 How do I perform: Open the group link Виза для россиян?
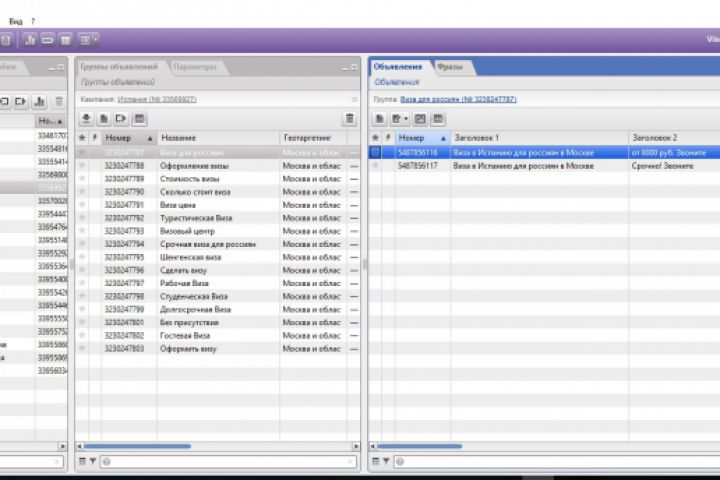pyautogui.click(x=458, y=100)
